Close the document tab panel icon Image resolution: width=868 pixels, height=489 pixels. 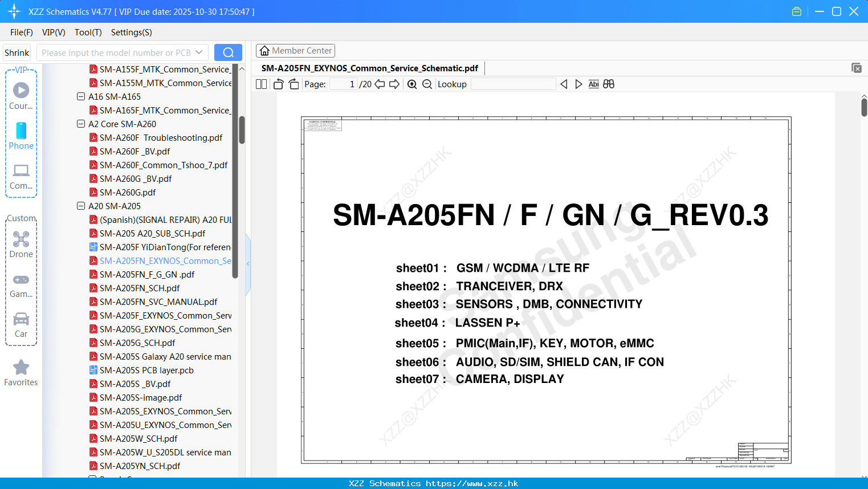(857, 68)
